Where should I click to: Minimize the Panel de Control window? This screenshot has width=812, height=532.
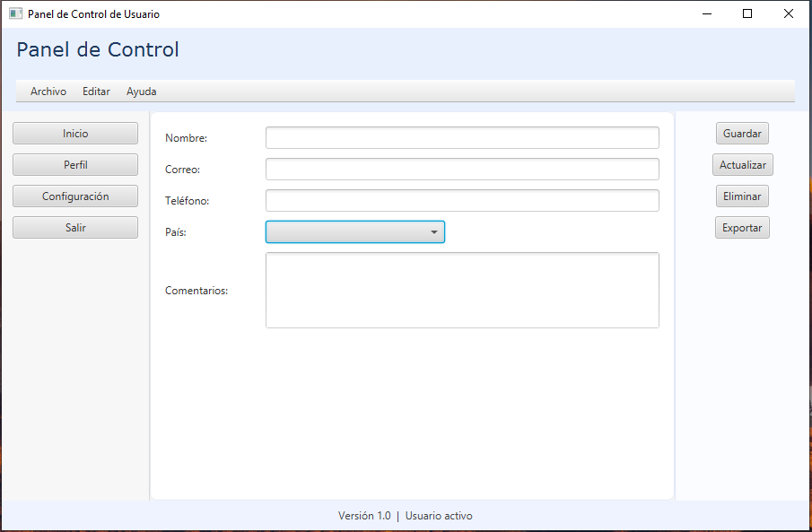[707, 14]
